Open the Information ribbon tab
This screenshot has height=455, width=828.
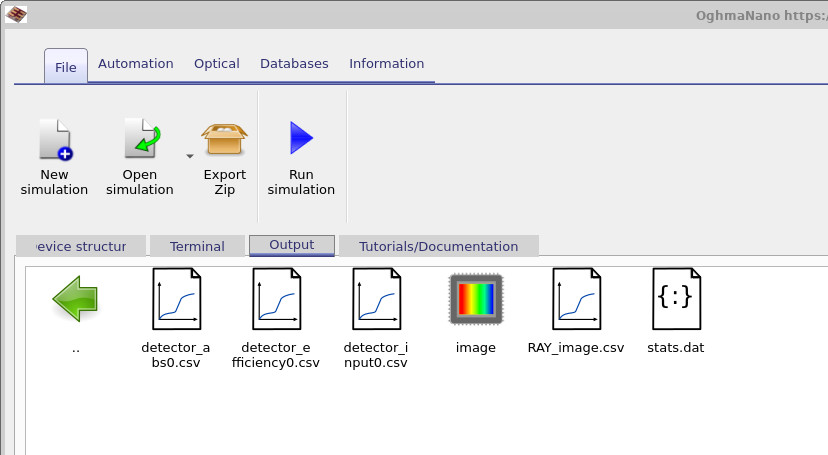(387, 63)
